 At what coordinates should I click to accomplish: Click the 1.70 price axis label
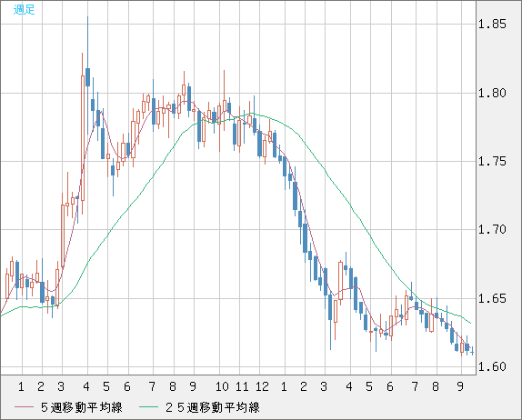(x=492, y=229)
